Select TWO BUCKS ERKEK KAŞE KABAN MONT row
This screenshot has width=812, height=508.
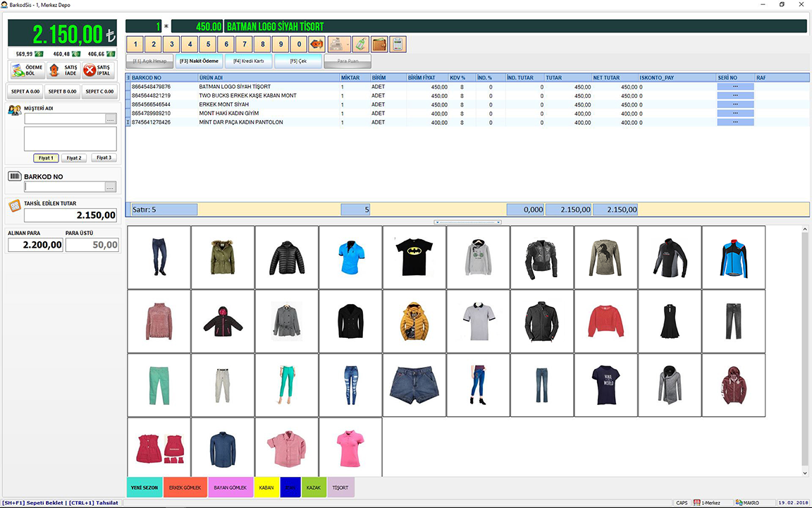coord(467,95)
